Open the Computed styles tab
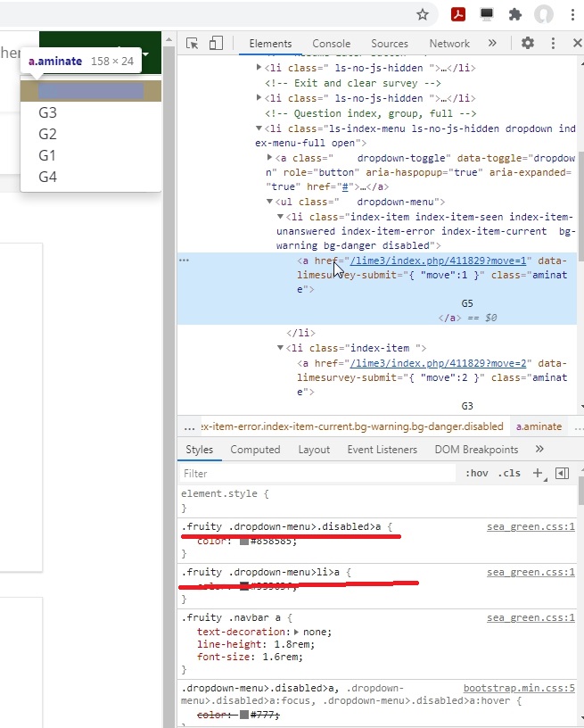The image size is (584, 728). [255, 450]
